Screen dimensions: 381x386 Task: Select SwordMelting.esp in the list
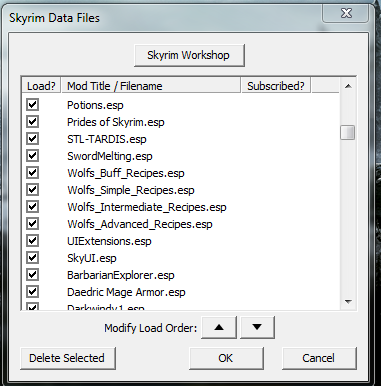click(110, 156)
